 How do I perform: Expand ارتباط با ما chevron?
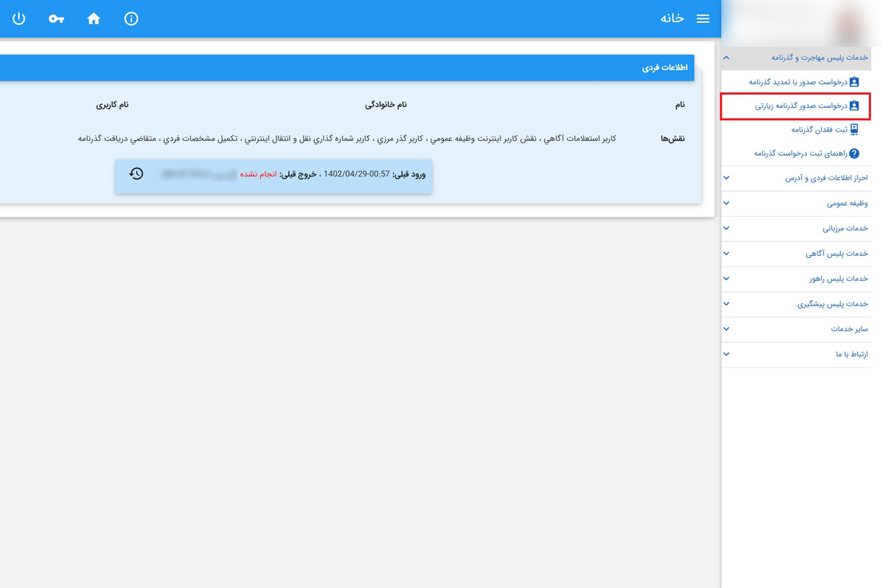point(726,354)
